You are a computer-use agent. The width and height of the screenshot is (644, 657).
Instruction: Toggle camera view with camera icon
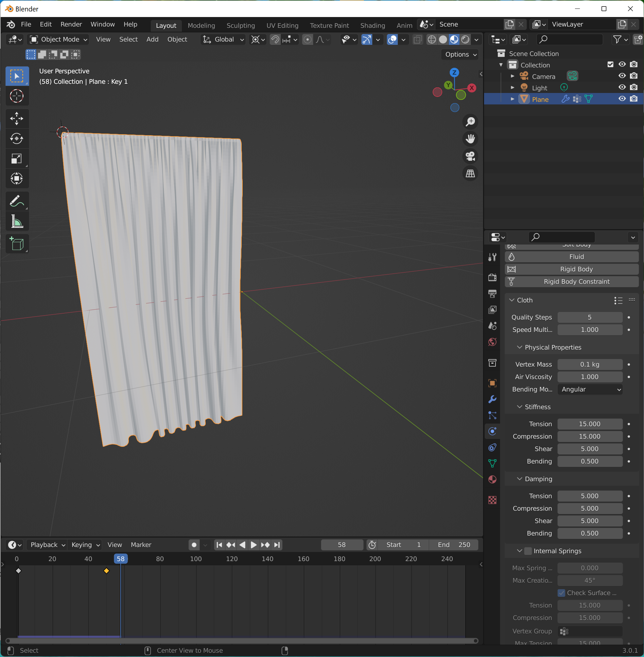click(470, 156)
